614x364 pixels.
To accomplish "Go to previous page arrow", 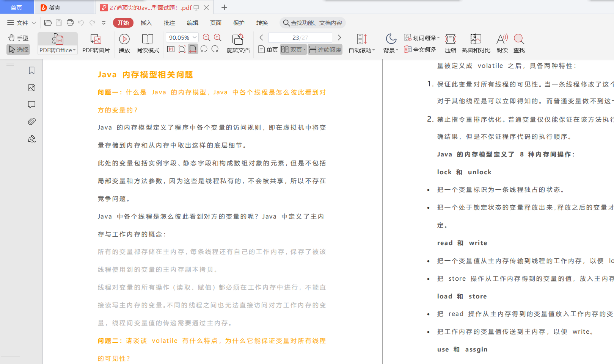I will [261, 37].
